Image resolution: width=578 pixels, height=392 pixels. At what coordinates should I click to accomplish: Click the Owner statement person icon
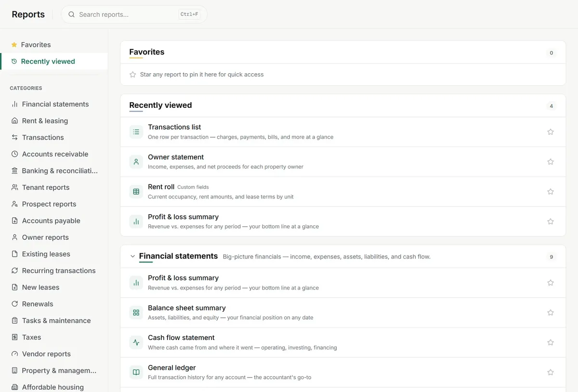pyautogui.click(x=136, y=162)
